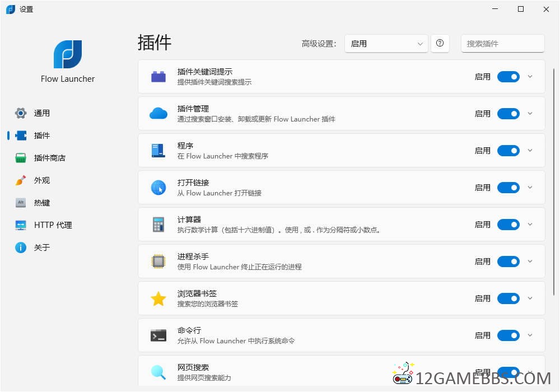The image size is (560, 392).
Task: Switch off the 打开链接 plugin
Action: [508, 188]
